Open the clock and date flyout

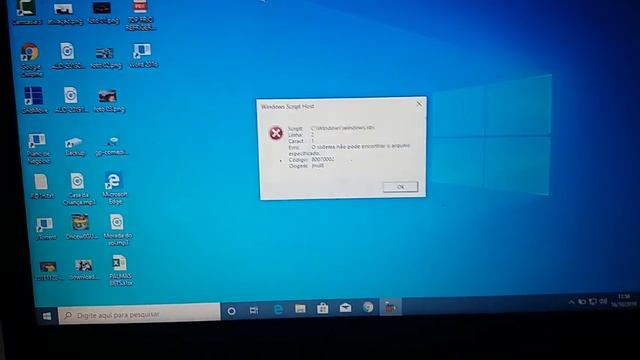click(625, 300)
